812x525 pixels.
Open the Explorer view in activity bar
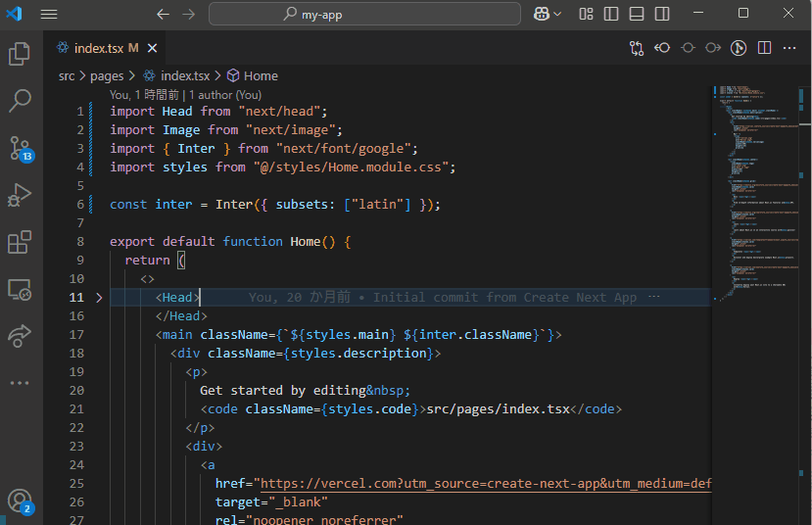point(20,54)
